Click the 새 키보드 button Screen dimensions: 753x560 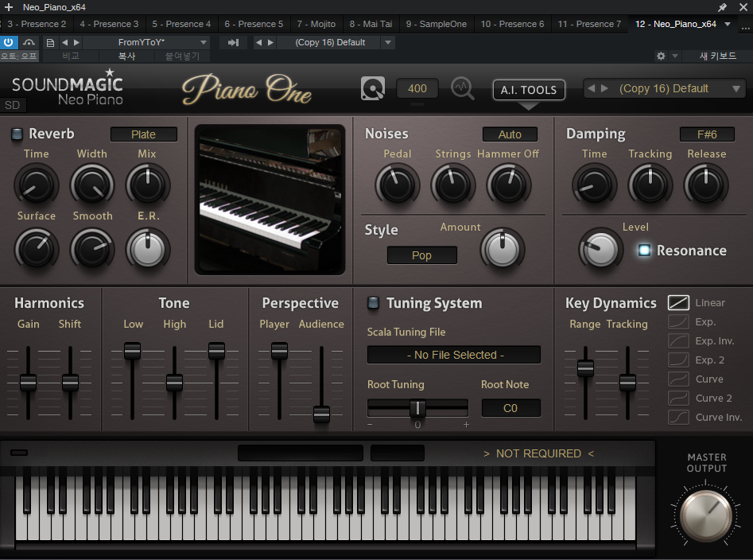tap(717, 56)
